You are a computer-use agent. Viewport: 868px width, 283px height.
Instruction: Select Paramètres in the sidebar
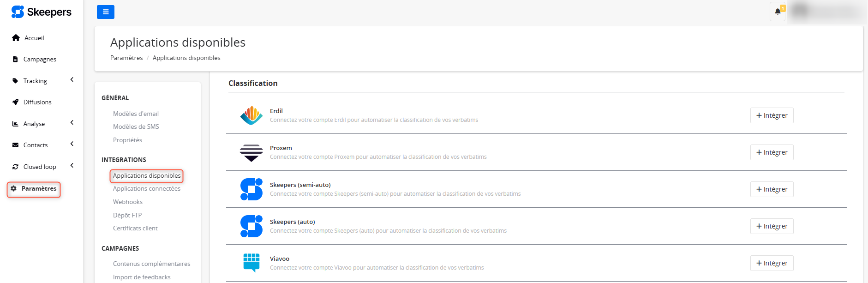tap(39, 188)
